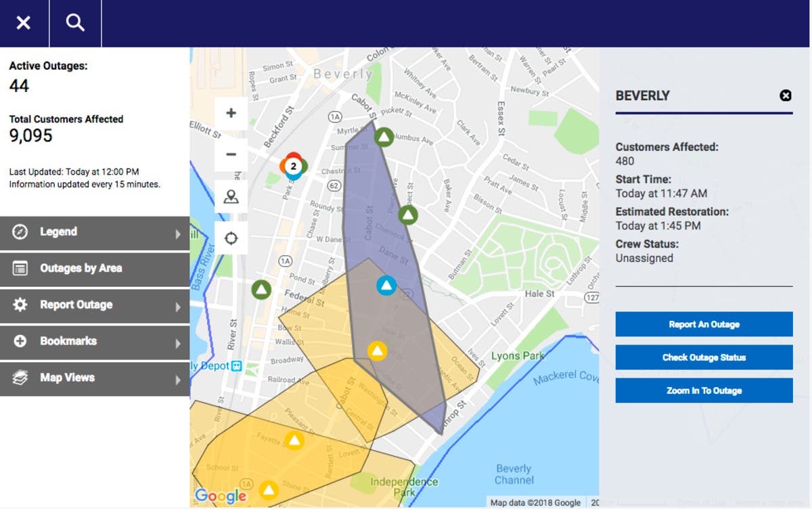Click the X icon in top bar
The height and width of the screenshot is (509, 812).
point(24,23)
